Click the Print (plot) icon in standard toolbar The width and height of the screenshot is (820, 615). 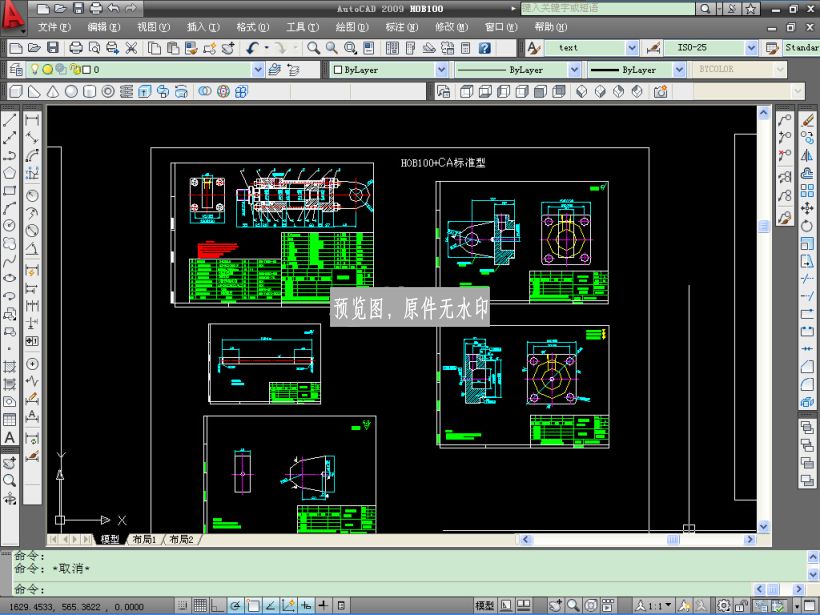[x=76, y=48]
